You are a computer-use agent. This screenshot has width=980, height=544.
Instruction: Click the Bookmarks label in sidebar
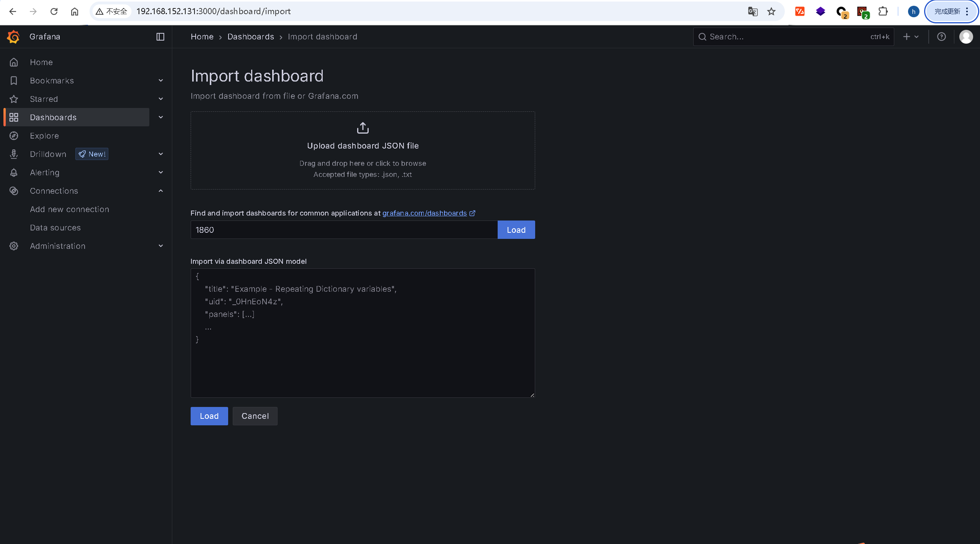point(52,80)
